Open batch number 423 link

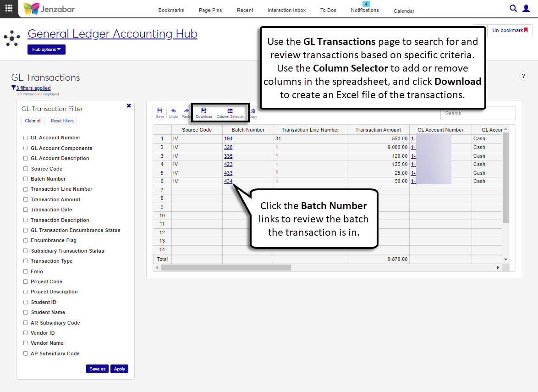[x=228, y=165]
